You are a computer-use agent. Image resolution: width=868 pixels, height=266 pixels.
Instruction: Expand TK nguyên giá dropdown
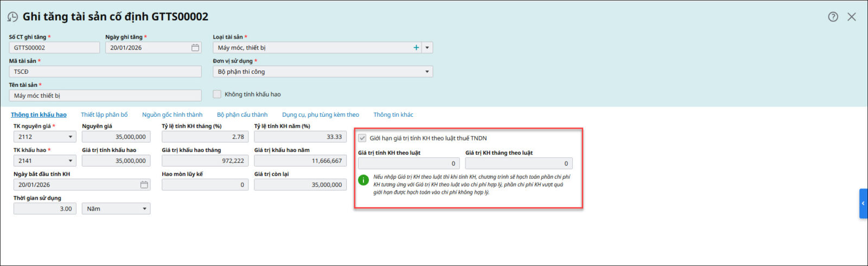click(70, 137)
